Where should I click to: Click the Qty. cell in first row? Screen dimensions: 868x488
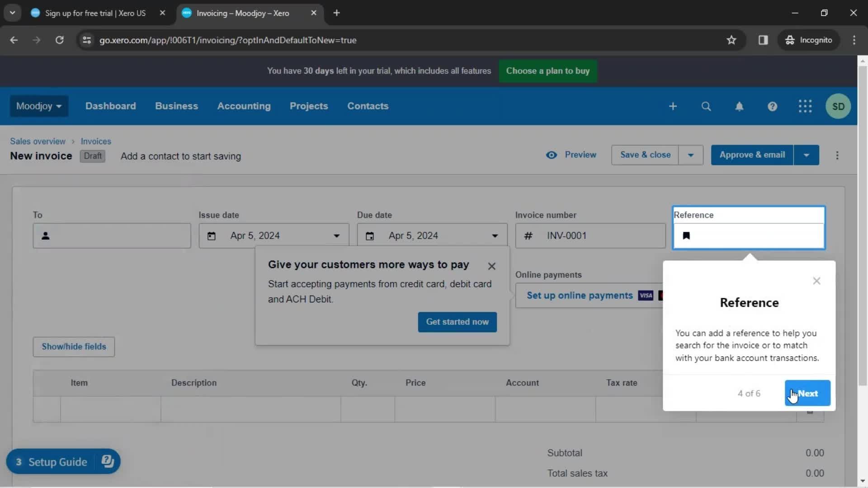pos(368,409)
